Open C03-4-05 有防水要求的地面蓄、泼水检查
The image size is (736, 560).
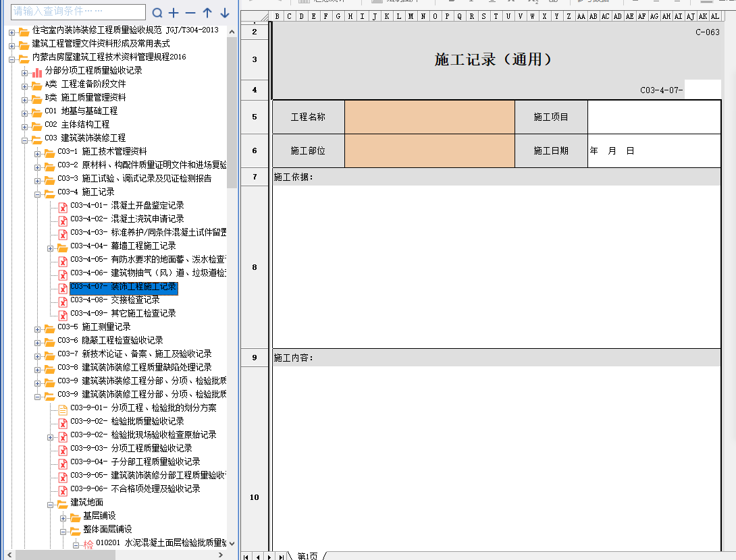click(149, 259)
